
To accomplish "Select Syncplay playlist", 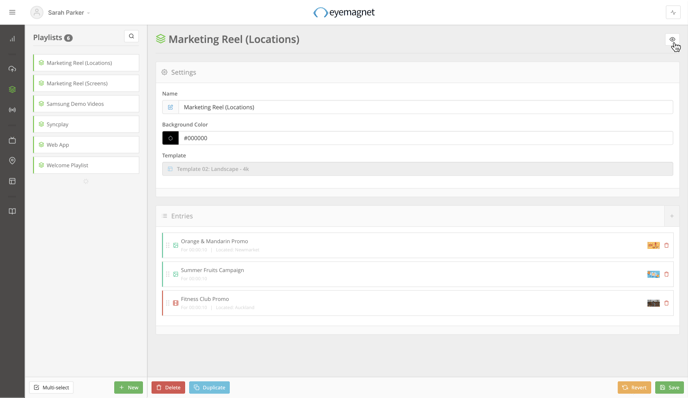I will point(86,124).
